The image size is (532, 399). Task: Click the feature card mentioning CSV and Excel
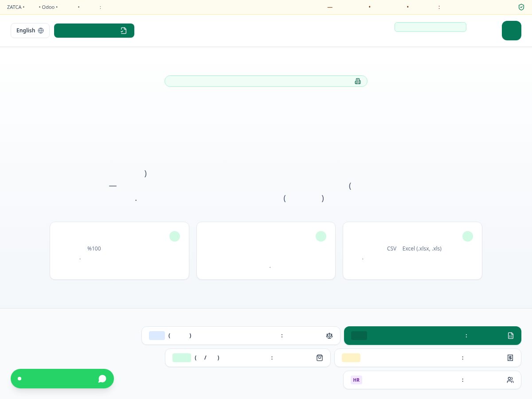click(412, 250)
